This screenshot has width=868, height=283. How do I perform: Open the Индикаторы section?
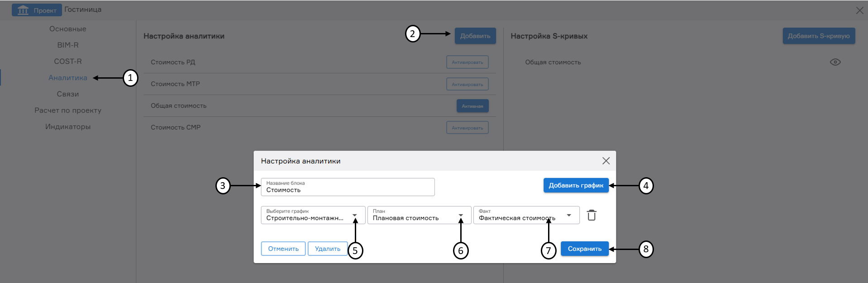[x=68, y=127]
